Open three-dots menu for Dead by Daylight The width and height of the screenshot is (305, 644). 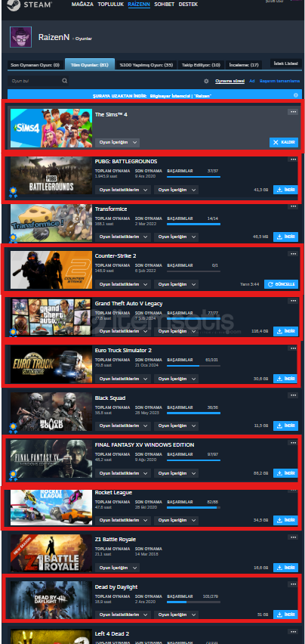point(293,584)
